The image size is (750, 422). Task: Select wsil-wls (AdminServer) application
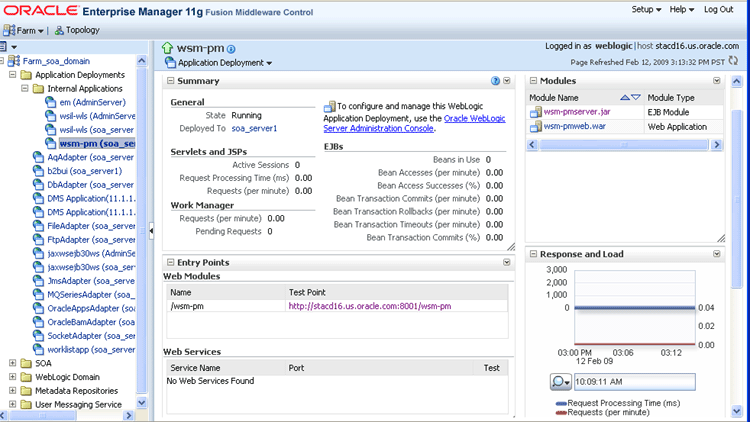[97, 116]
